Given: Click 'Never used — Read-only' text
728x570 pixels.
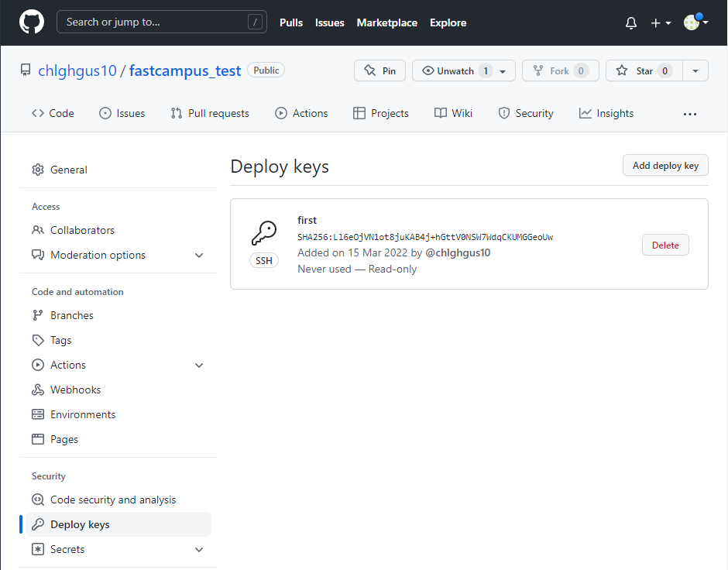Looking at the screenshot, I should point(357,270).
